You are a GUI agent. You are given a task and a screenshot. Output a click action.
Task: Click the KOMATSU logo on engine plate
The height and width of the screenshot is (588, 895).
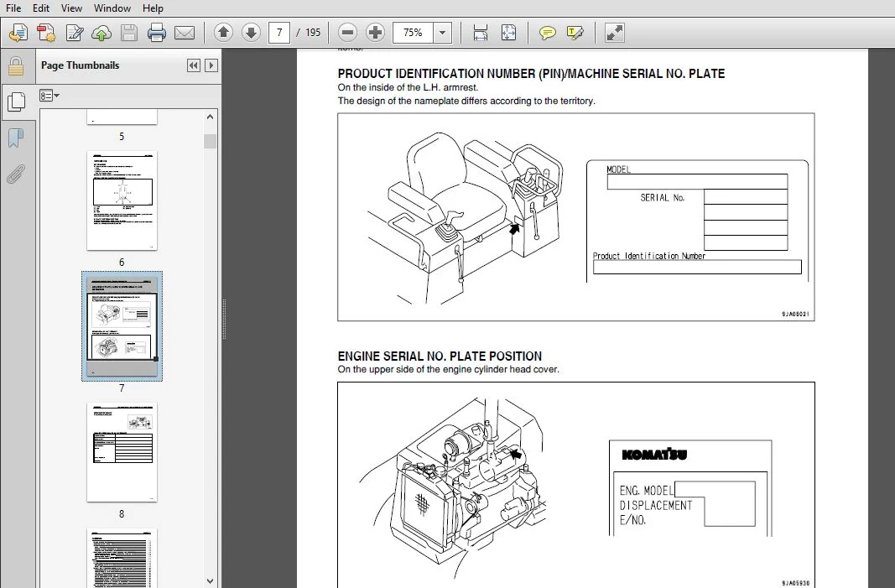pyautogui.click(x=654, y=455)
